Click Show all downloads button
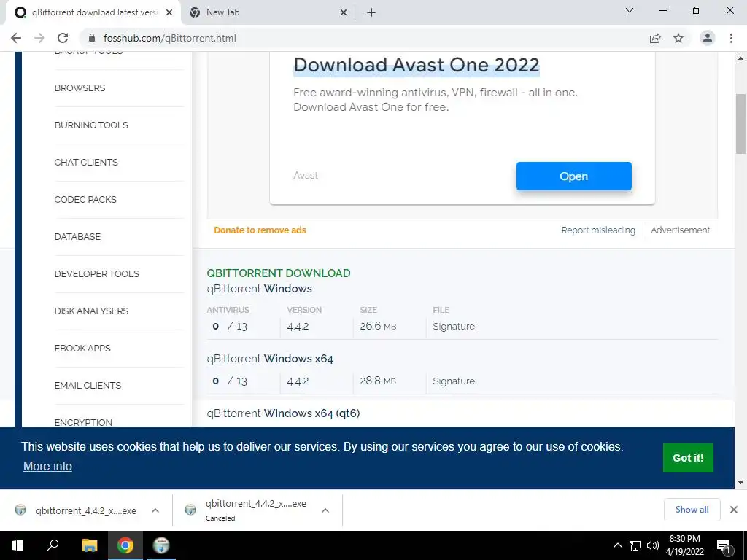This screenshot has height=560, width=747. pyautogui.click(x=692, y=510)
